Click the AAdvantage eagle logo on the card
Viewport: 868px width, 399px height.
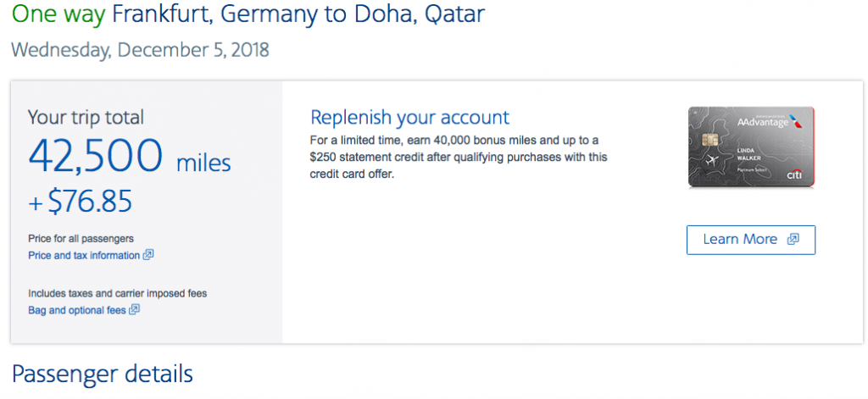click(x=795, y=119)
